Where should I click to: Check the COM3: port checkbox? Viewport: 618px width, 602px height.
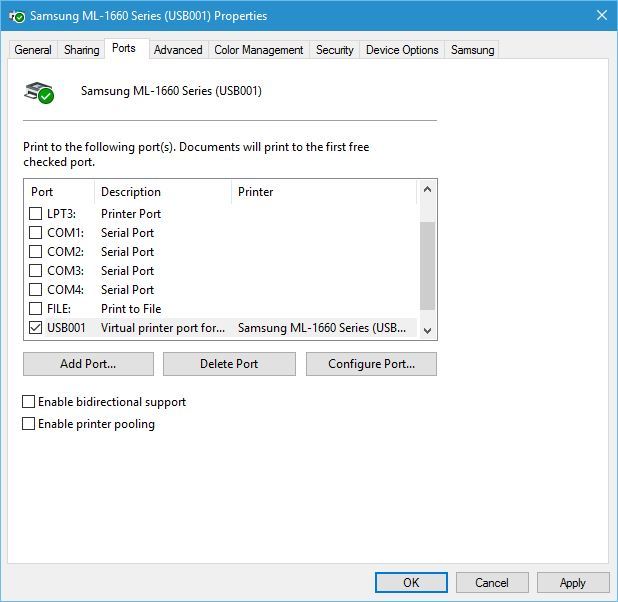35,270
